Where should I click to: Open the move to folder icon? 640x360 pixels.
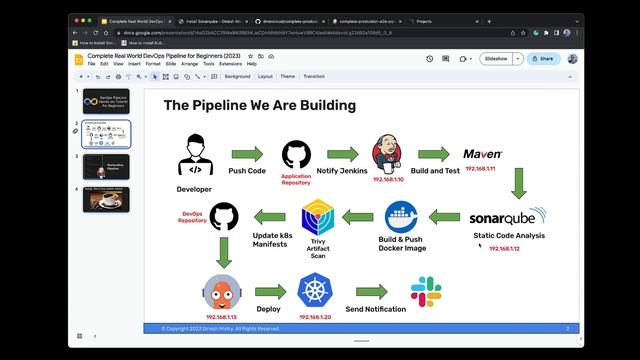click(260, 56)
